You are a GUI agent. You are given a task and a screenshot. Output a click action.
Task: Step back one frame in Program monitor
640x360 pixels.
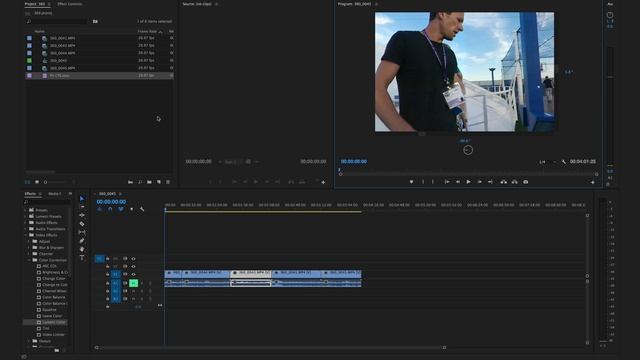point(458,182)
